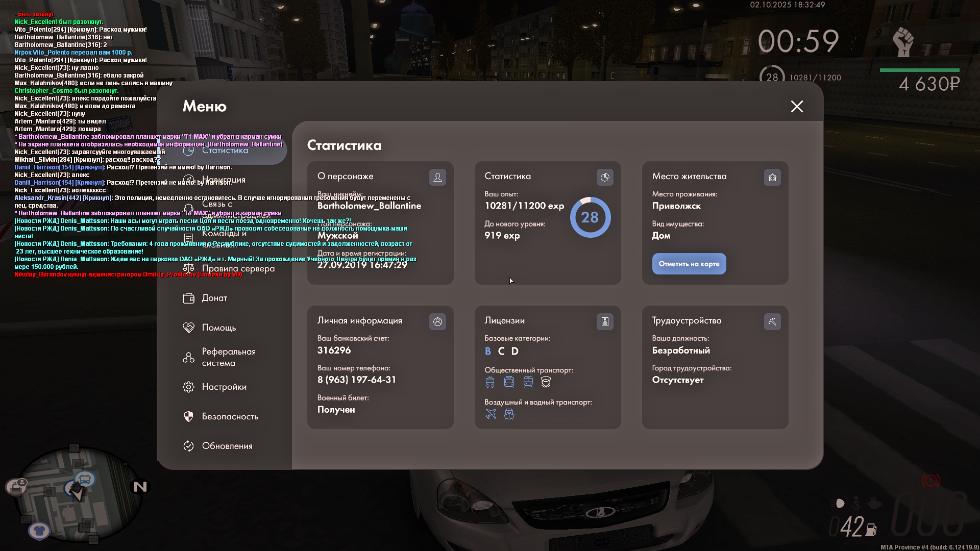Click the B category license letter

click(488, 351)
